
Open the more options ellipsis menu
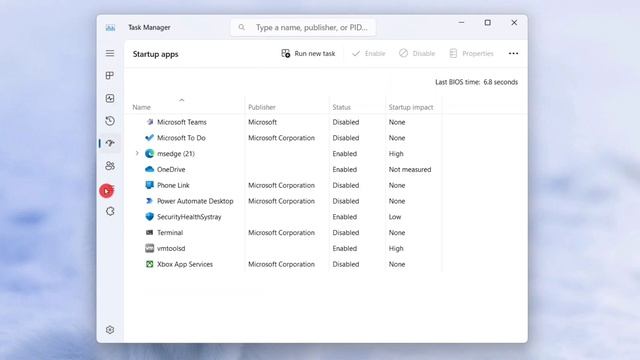(x=513, y=53)
